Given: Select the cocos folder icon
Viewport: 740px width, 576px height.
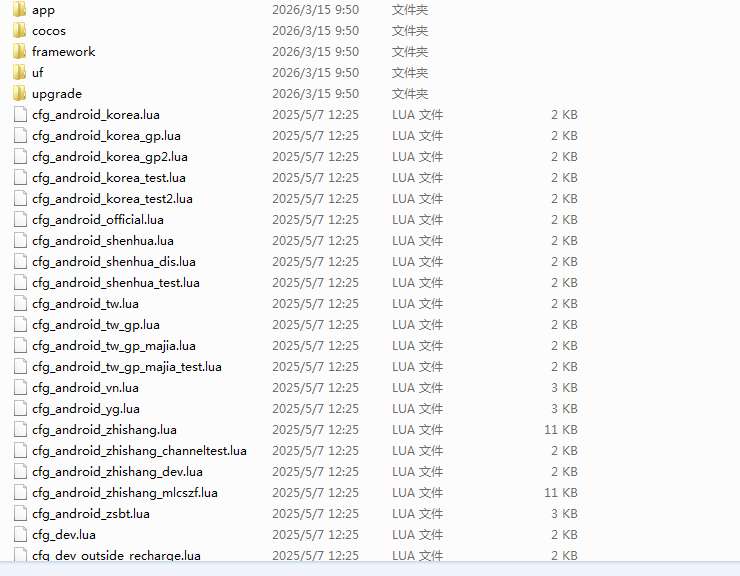Looking at the screenshot, I should point(20,30).
